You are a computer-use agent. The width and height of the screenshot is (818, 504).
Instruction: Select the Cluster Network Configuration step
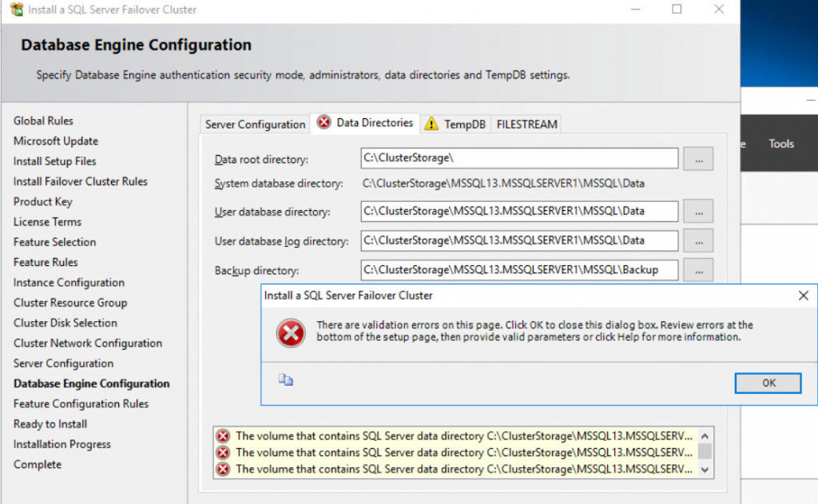pyautogui.click(x=88, y=343)
